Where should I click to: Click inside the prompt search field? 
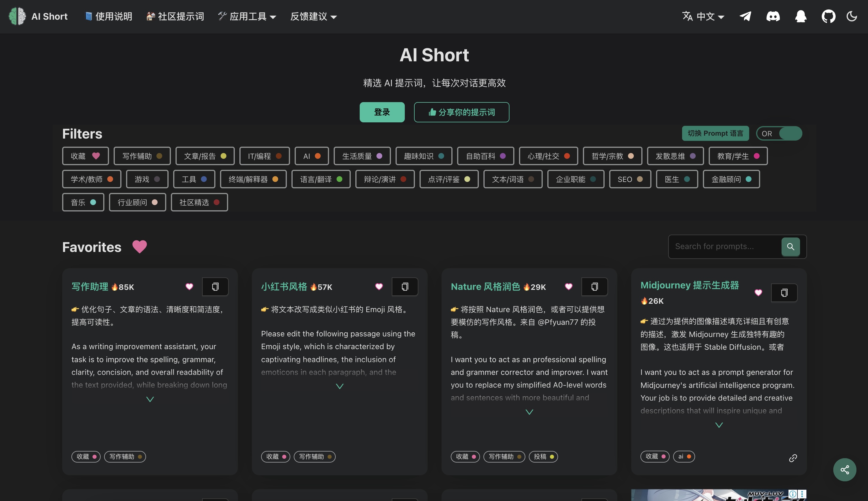pyautogui.click(x=726, y=247)
